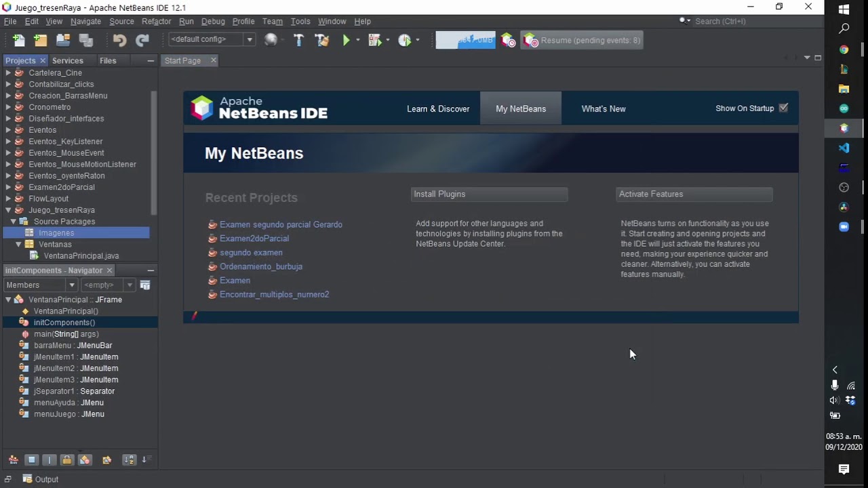
Task: Click Windows search icon in taskbar
Action: [x=844, y=28]
